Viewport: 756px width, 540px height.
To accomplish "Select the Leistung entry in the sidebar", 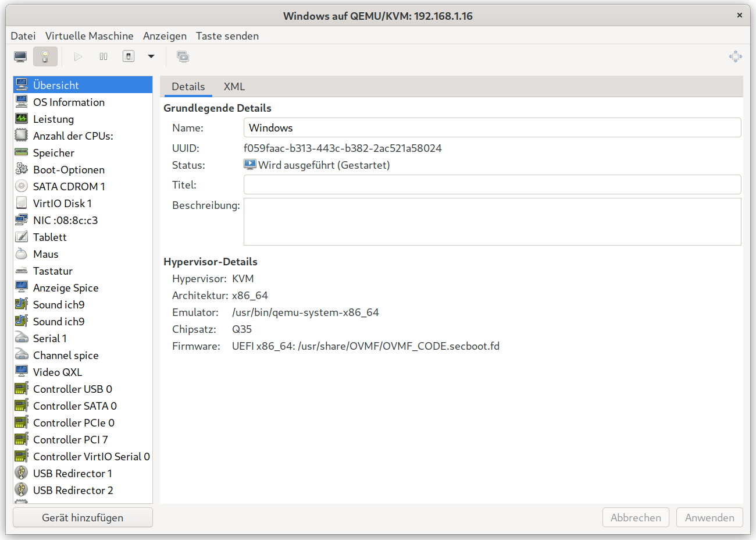I will (x=54, y=119).
